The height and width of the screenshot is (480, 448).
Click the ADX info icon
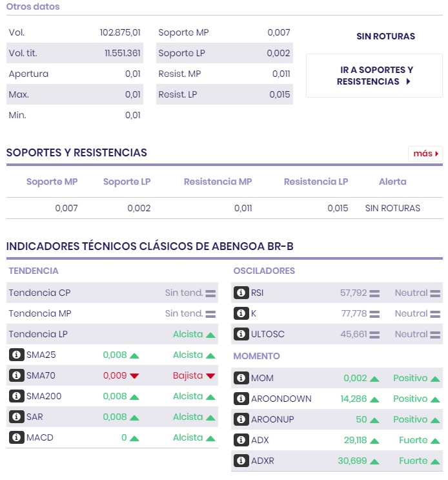[241, 440]
